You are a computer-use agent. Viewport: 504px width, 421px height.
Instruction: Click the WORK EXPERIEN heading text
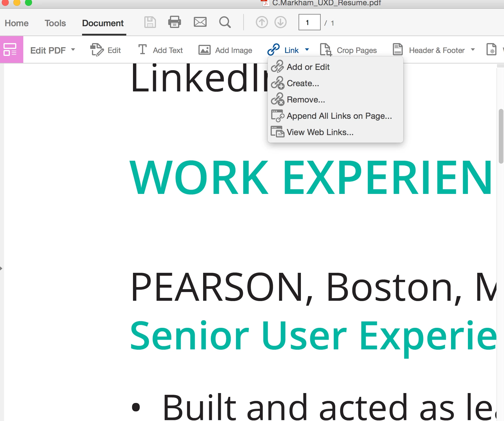(x=311, y=178)
